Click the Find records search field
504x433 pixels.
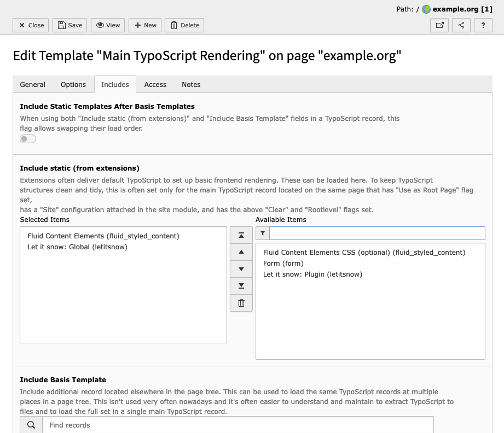tap(238, 425)
